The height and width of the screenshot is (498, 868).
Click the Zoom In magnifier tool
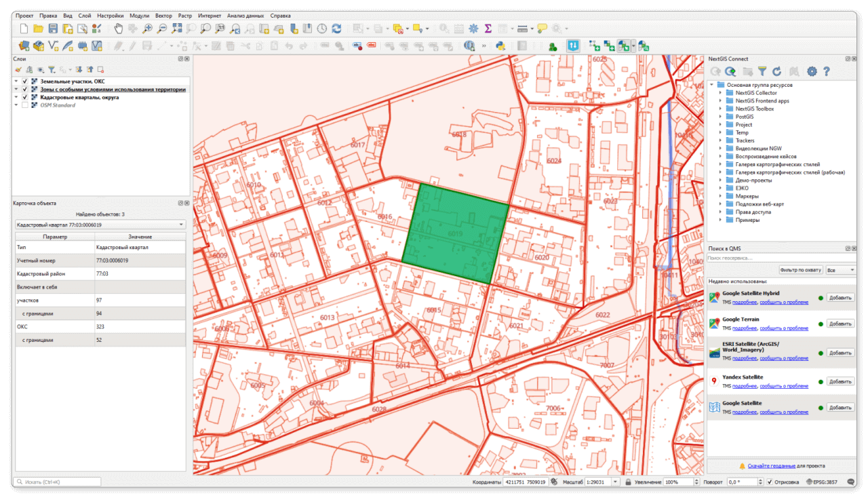click(x=147, y=28)
